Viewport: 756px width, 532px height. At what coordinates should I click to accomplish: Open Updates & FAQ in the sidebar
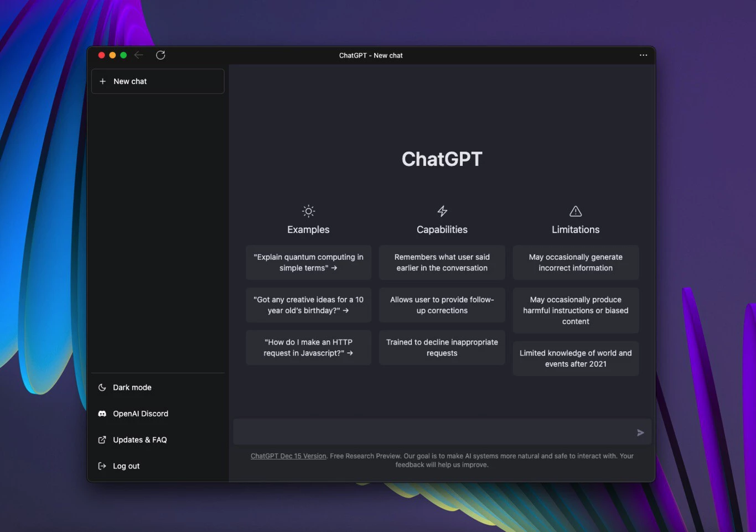click(139, 440)
